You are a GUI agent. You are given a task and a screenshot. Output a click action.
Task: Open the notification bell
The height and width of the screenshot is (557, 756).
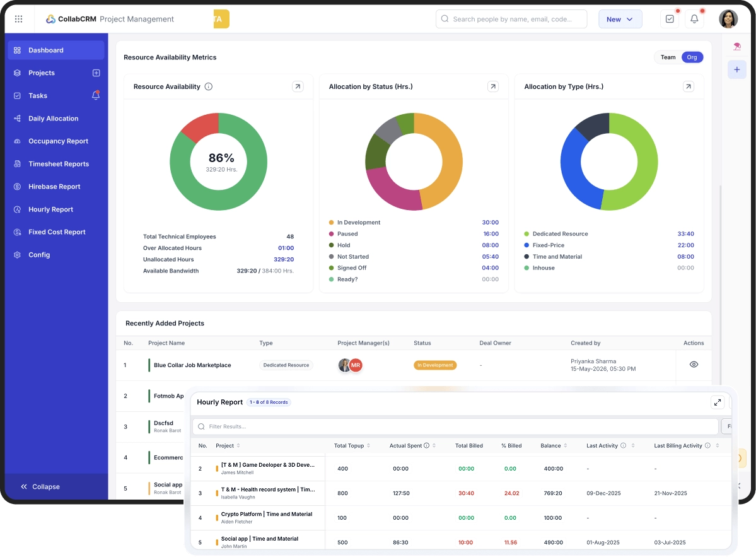pos(694,19)
